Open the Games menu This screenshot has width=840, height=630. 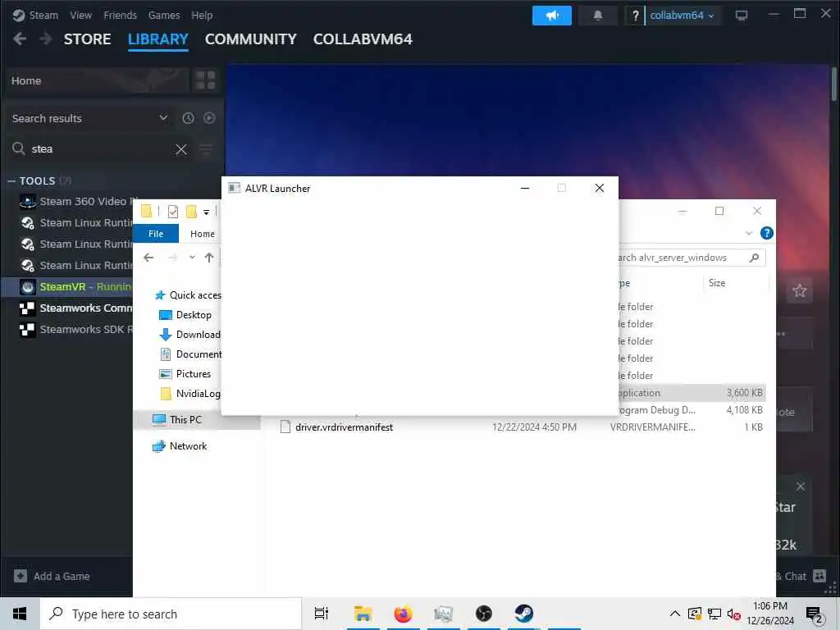pos(164,15)
